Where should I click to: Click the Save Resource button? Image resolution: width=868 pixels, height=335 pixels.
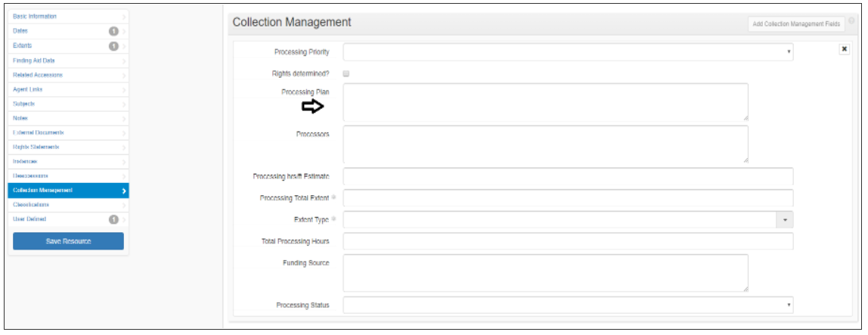[69, 241]
